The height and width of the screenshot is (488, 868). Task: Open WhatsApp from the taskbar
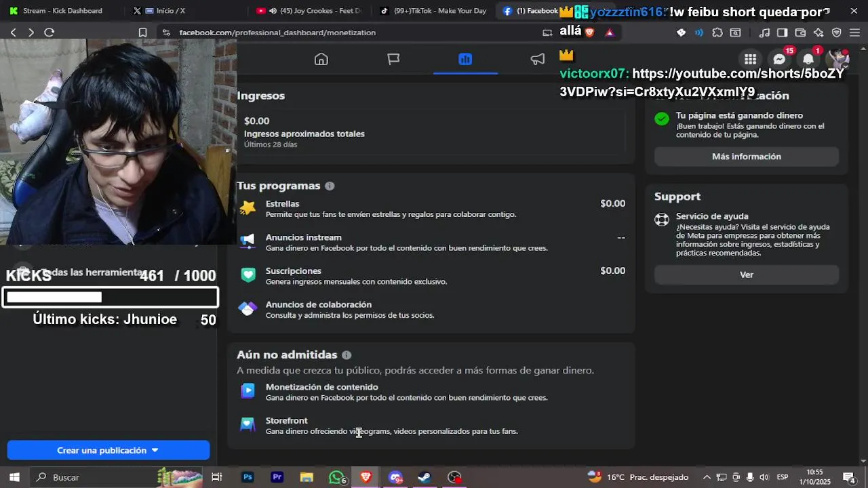coord(336,477)
